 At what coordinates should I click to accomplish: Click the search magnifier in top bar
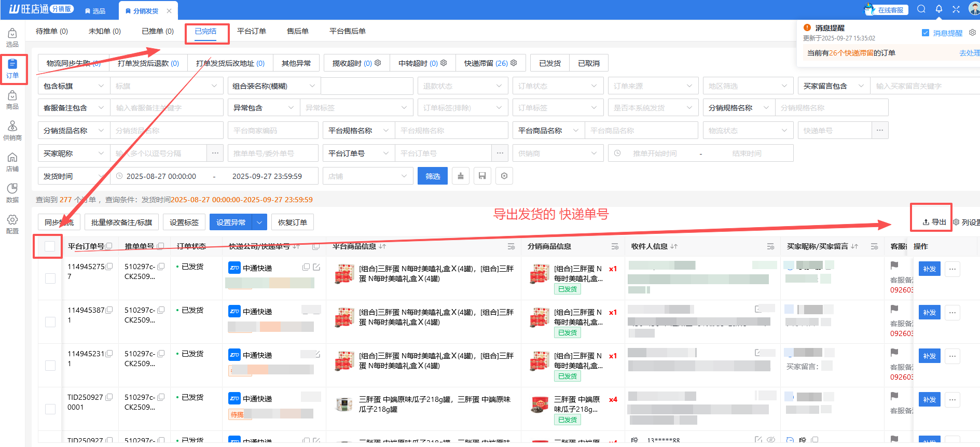click(x=921, y=9)
